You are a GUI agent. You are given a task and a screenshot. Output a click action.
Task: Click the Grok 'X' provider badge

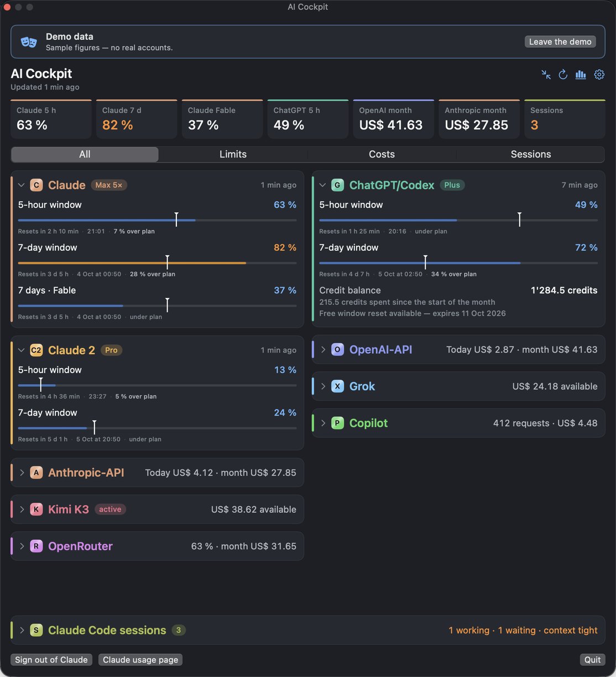coord(337,386)
